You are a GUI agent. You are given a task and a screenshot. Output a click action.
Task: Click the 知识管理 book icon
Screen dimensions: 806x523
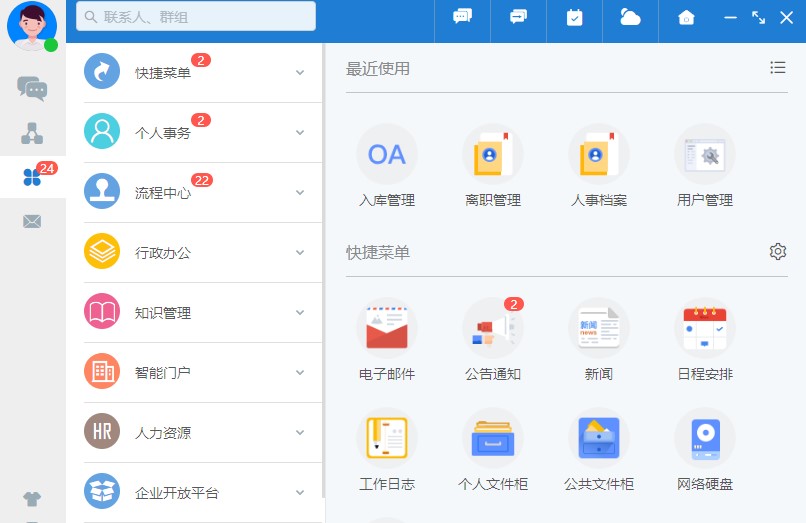(102, 311)
